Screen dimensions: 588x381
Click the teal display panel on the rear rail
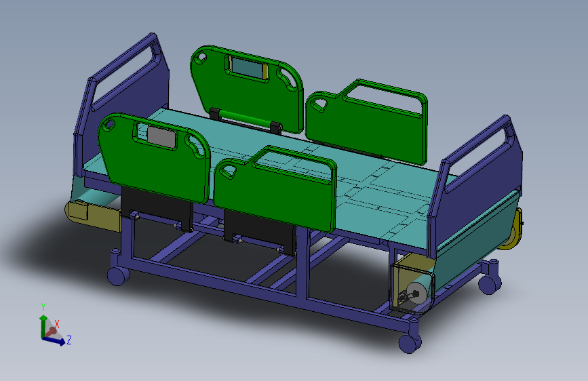(x=246, y=68)
